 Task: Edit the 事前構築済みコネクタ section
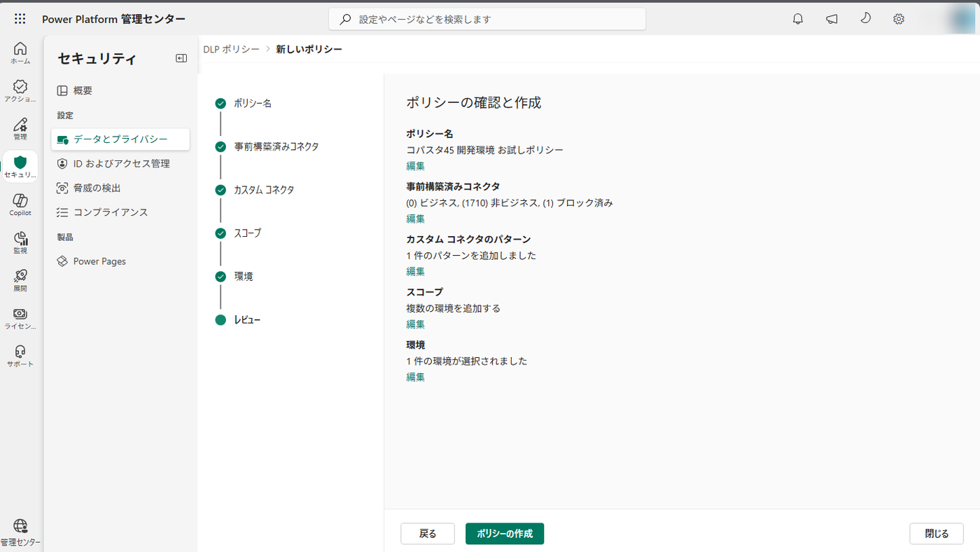(416, 219)
